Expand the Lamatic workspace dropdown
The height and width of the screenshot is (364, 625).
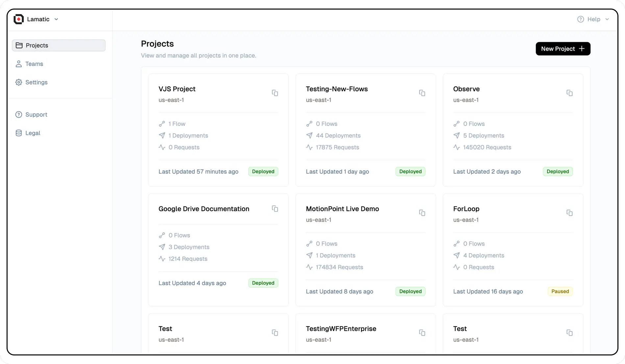point(56,19)
